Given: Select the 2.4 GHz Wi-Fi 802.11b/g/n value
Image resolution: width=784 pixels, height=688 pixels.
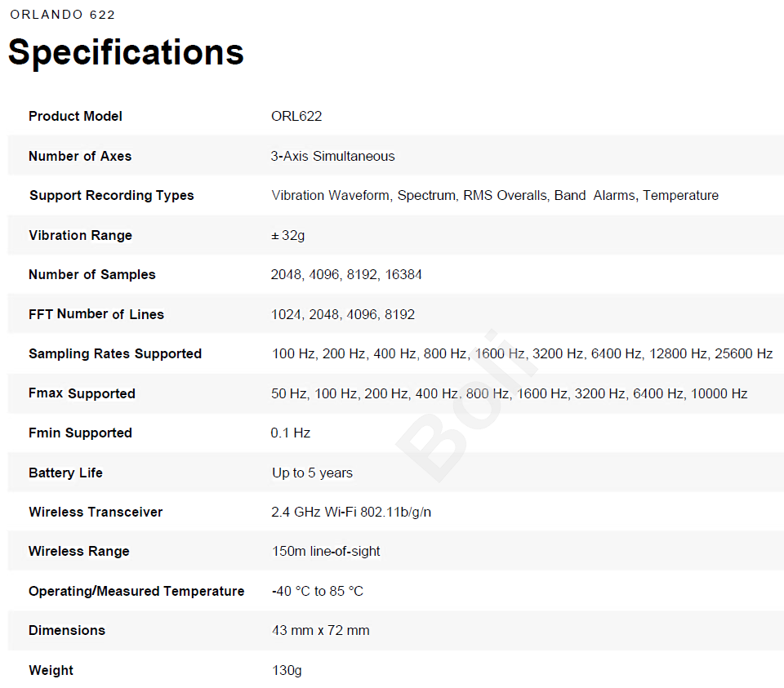Looking at the screenshot, I should pyautogui.click(x=351, y=512).
